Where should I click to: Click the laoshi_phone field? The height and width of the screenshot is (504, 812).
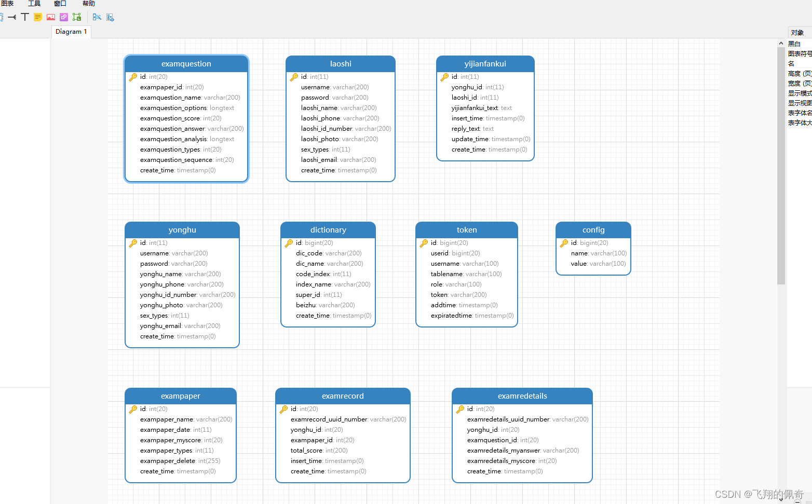340,118
